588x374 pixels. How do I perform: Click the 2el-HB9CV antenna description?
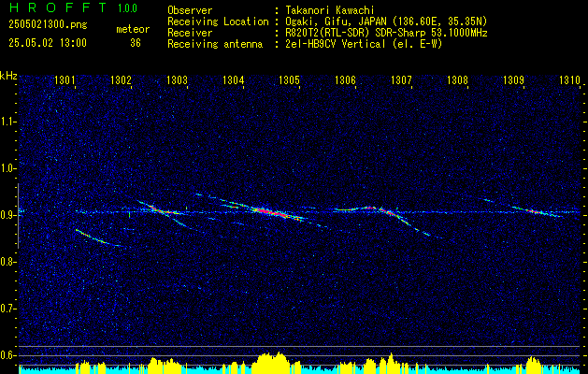click(x=364, y=44)
